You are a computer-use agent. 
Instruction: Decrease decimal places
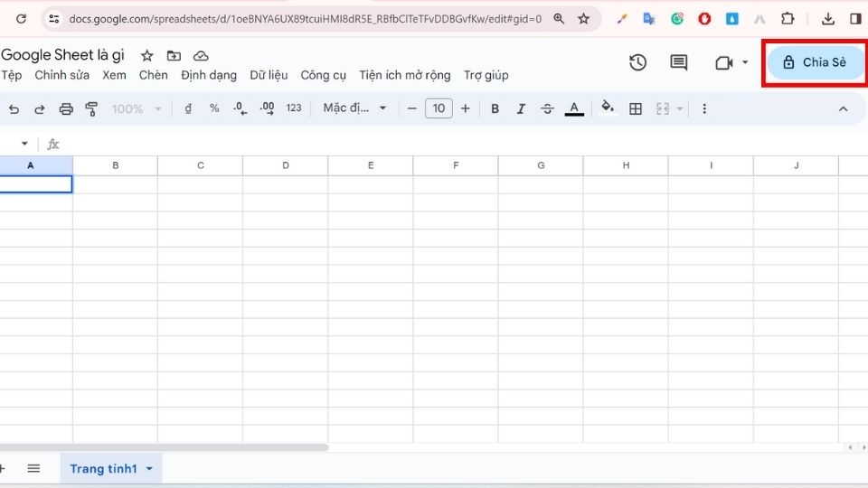coord(241,108)
